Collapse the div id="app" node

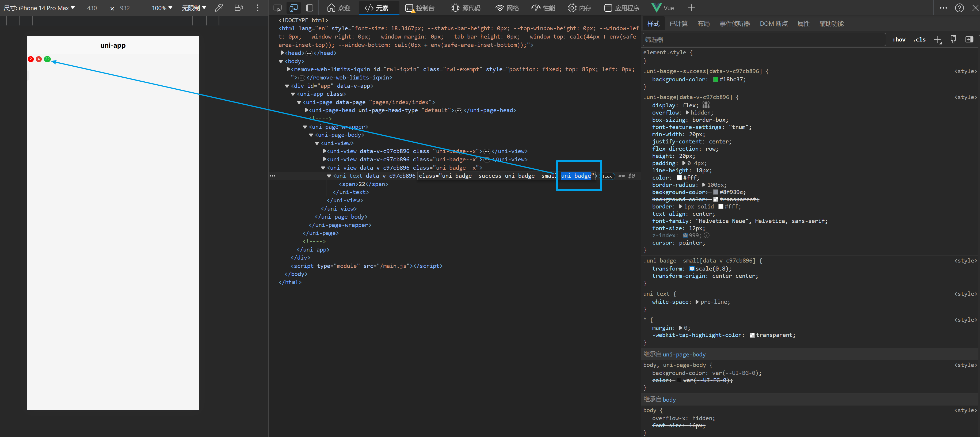(287, 86)
